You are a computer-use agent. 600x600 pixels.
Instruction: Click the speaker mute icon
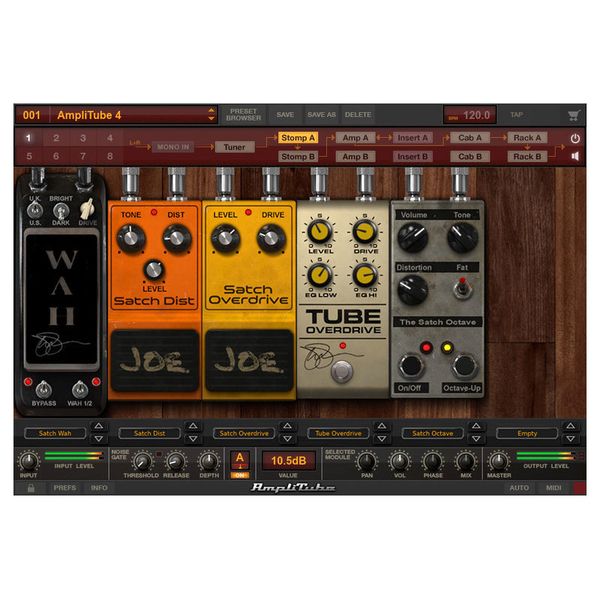575,156
